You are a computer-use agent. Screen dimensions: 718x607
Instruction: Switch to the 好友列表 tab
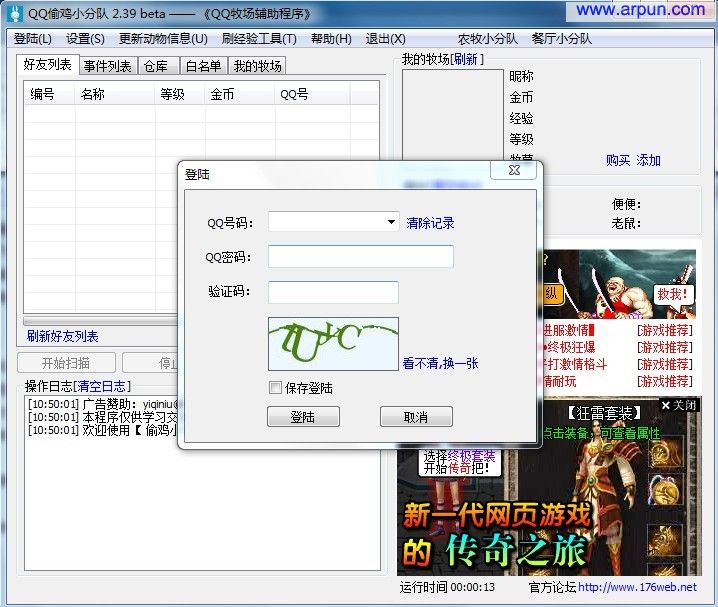[x=48, y=65]
